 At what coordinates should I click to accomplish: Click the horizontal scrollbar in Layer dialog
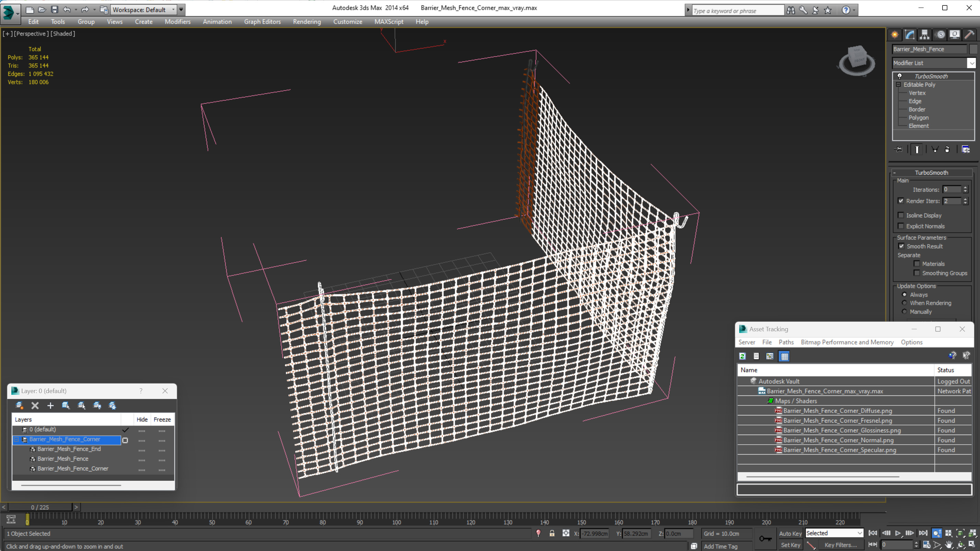click(x=71, y=485)
